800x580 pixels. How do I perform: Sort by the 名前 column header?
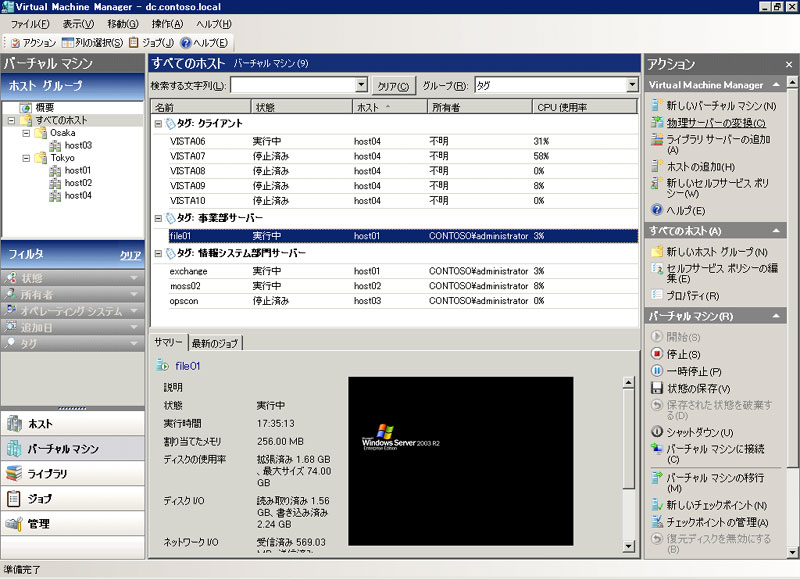pos(201,107)
